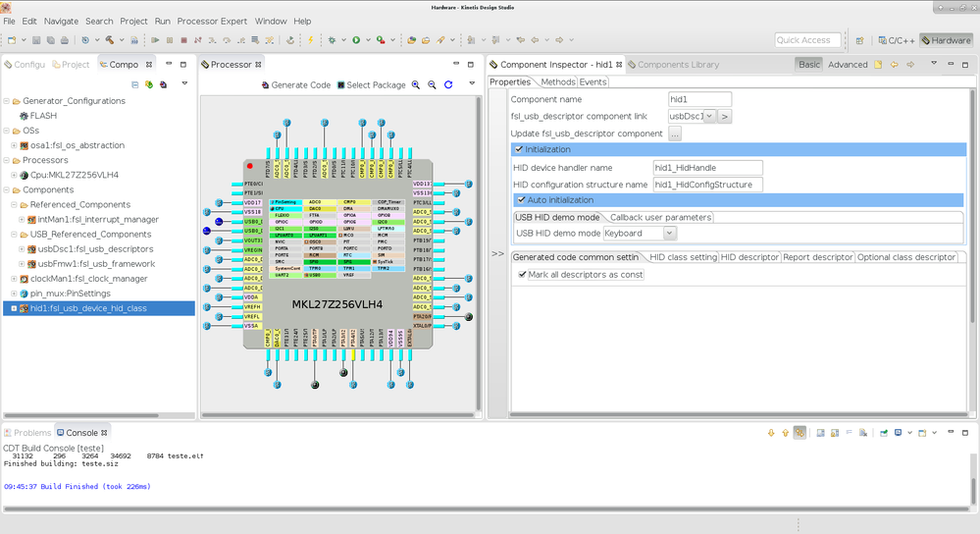The height and width of the screenshot is (534, 980).
Task: Click the Generate Code icon in Processor view
Action: point(265,85)
